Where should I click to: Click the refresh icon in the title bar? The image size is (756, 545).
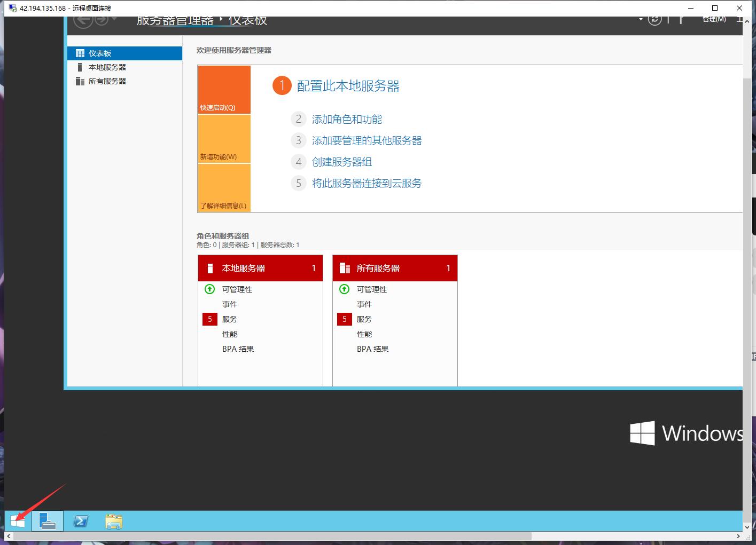point(654,19)
